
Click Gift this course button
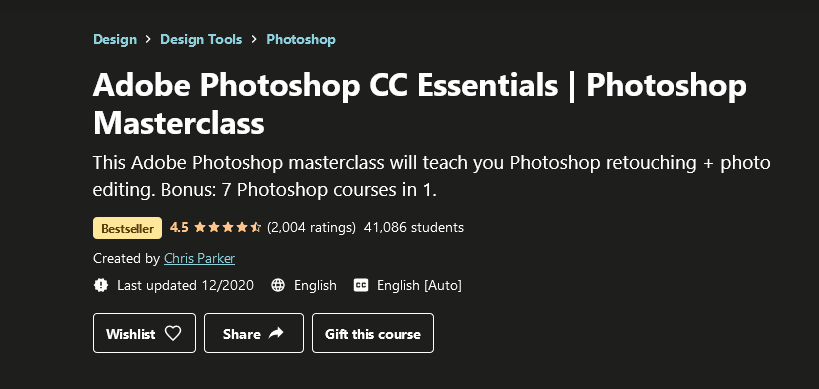coord(373,333)
